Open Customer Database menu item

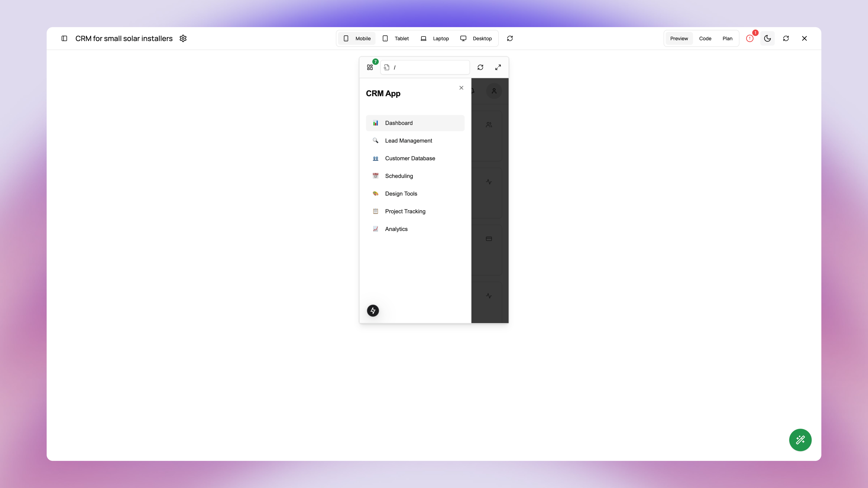pos(410,158)
